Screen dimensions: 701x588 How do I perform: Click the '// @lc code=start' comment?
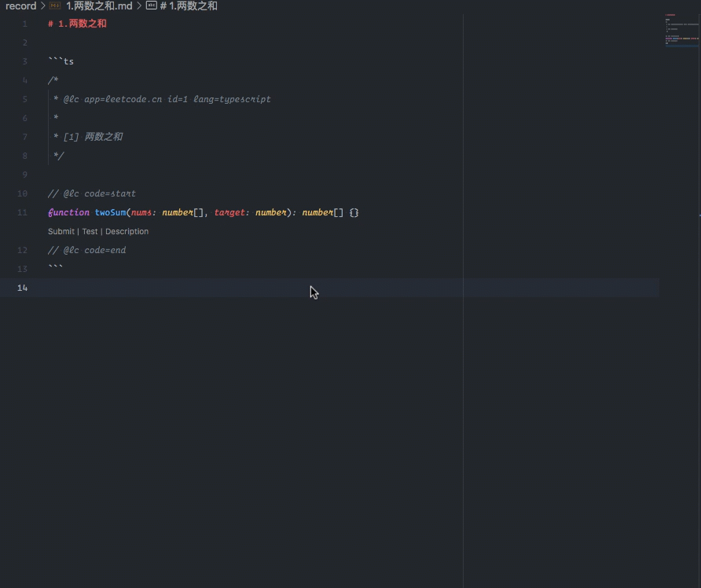[92, 193]
